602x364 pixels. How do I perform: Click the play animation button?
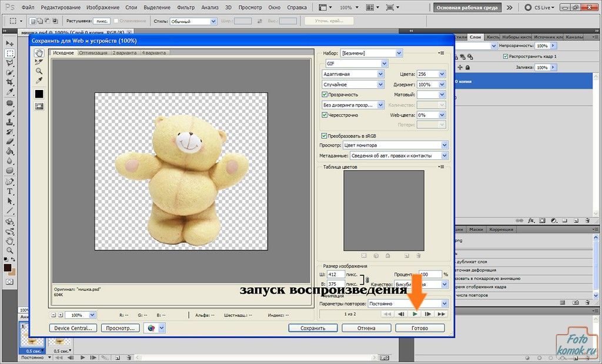[415, 314]
